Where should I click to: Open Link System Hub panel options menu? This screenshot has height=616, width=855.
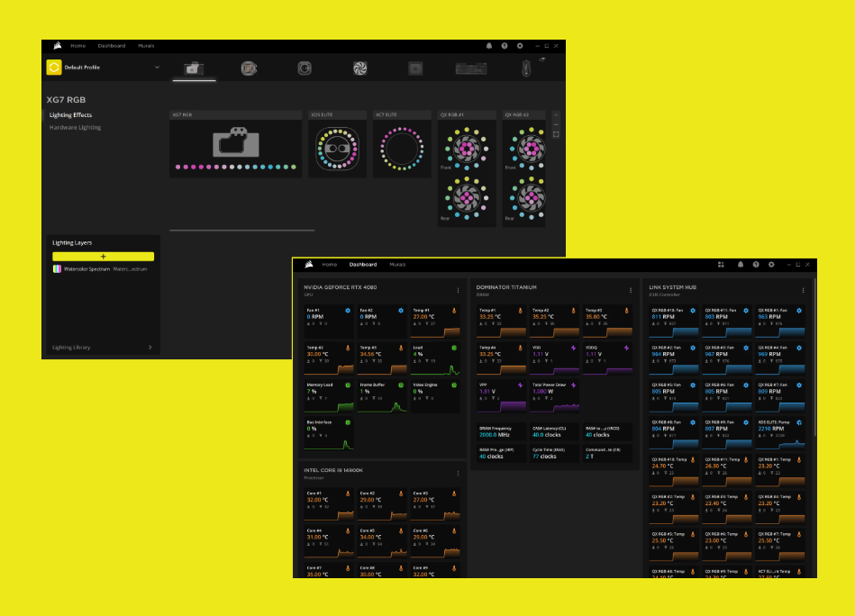click(804, 291)
